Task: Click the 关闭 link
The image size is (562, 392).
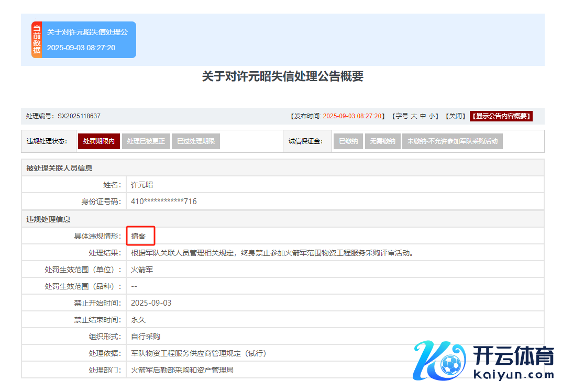Action: [x=455, y=116]
